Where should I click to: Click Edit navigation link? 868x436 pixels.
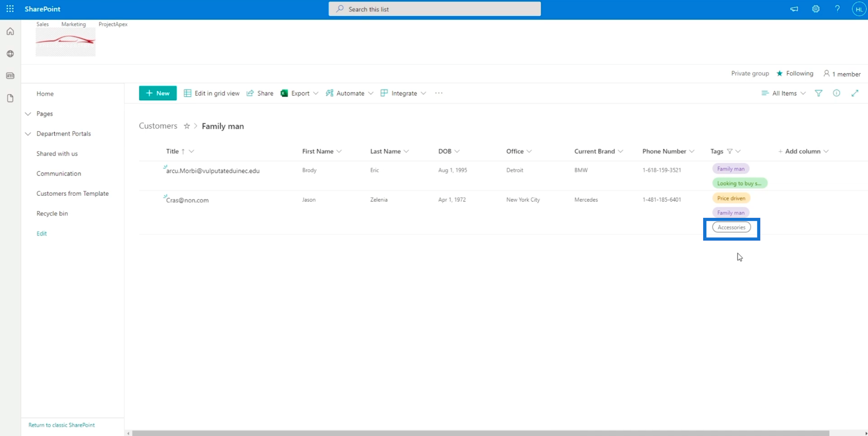(x=42, y=234)
